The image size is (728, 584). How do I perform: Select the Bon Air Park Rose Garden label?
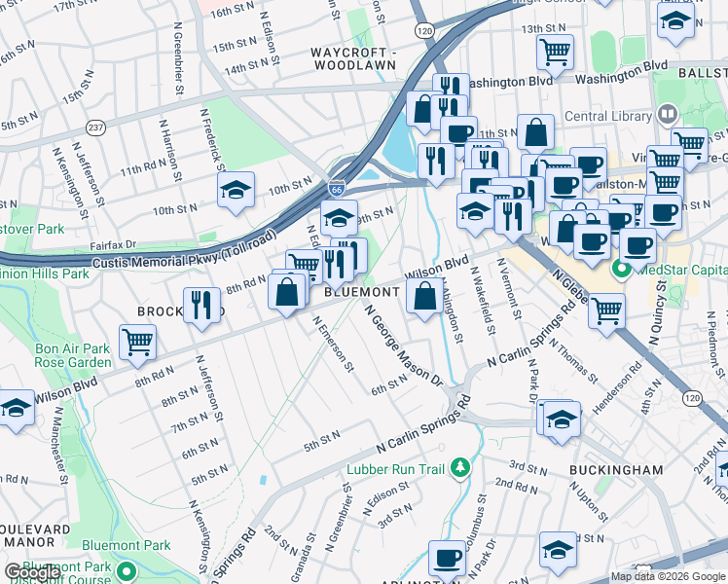(73, 355)
